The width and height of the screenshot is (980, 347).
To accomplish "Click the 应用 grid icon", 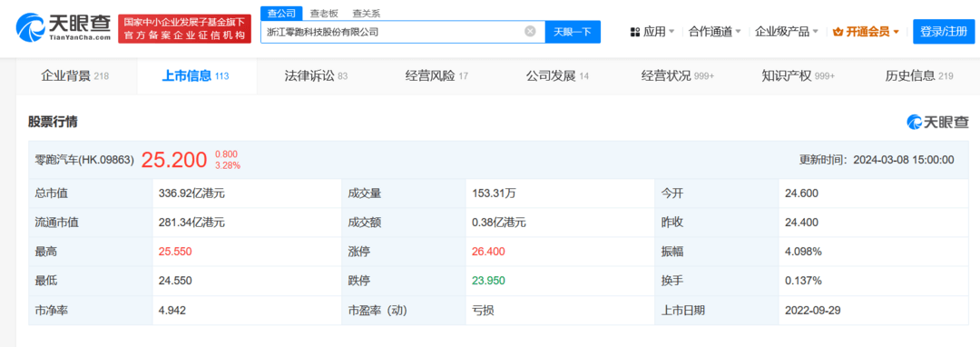I will tap(635, 32).
